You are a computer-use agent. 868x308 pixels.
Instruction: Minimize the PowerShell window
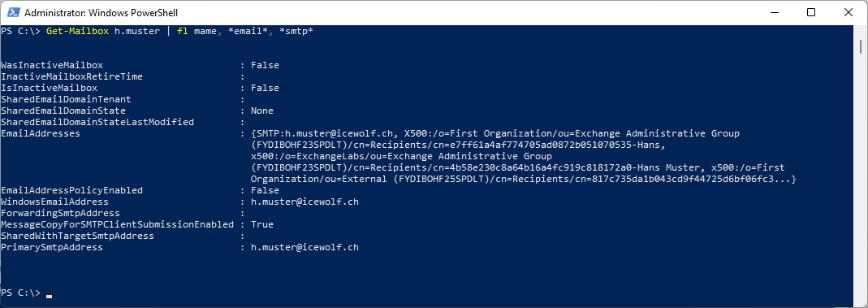coord(774,12)
